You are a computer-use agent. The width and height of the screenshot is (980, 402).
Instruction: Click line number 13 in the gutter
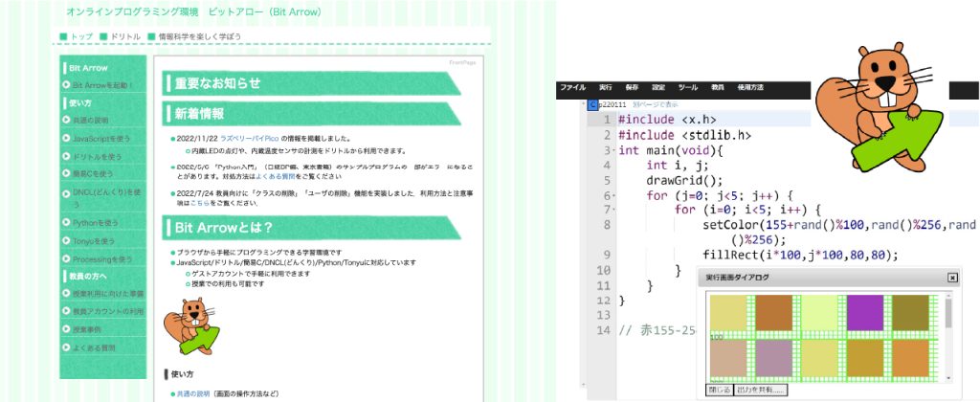click(603, 315)
